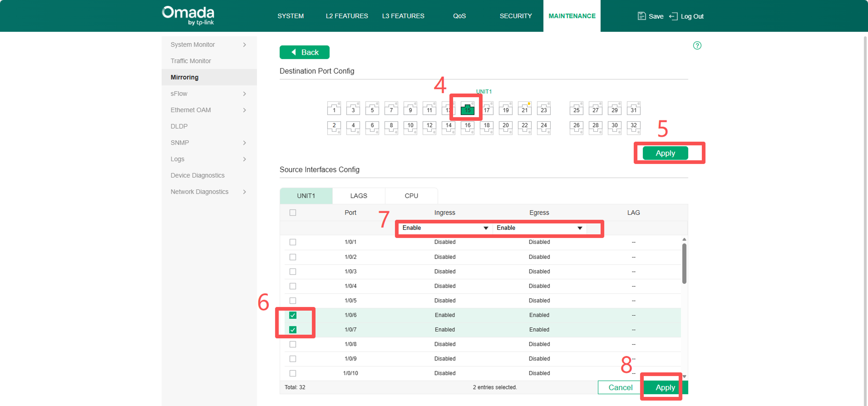This screenshot has width=868, height=406.
Task: Select port 3 icon in UNIT1
Action: coord(353,108)
